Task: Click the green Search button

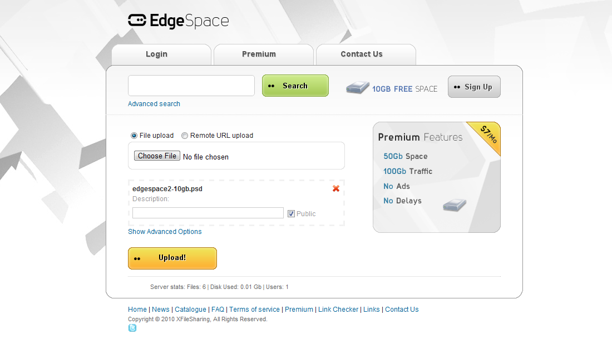Action: tap(295, 86)
